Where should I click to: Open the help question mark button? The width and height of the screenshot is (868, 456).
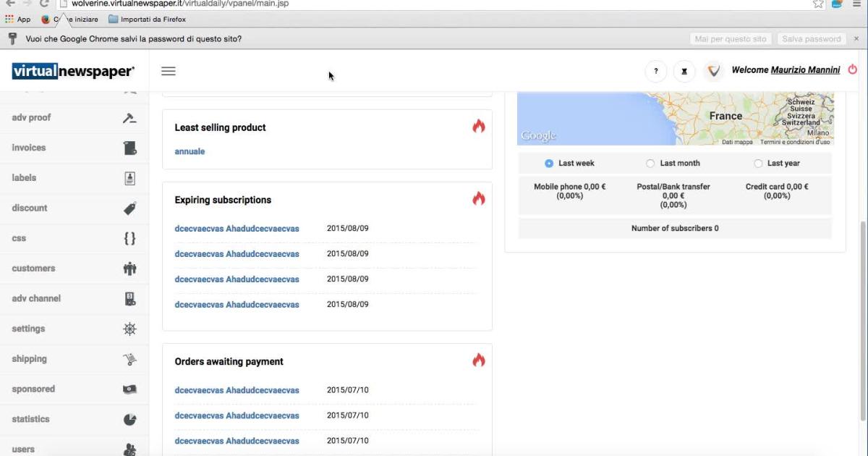(x=655, y=71)
